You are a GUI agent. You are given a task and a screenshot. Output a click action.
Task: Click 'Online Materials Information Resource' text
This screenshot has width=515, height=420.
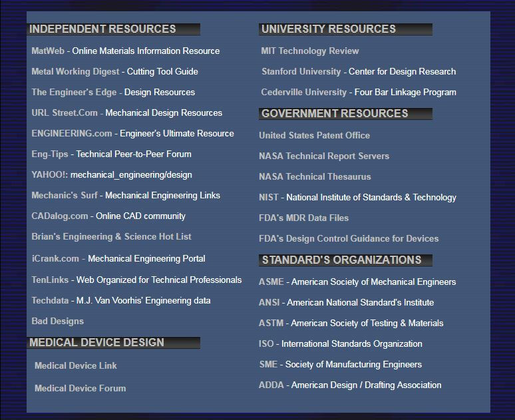coord(146,51)
